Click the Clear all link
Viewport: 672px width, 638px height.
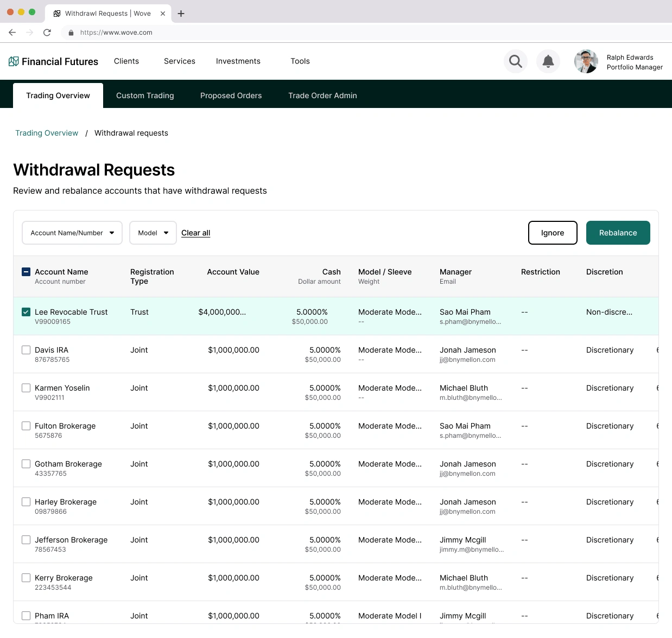pos(195,233)
